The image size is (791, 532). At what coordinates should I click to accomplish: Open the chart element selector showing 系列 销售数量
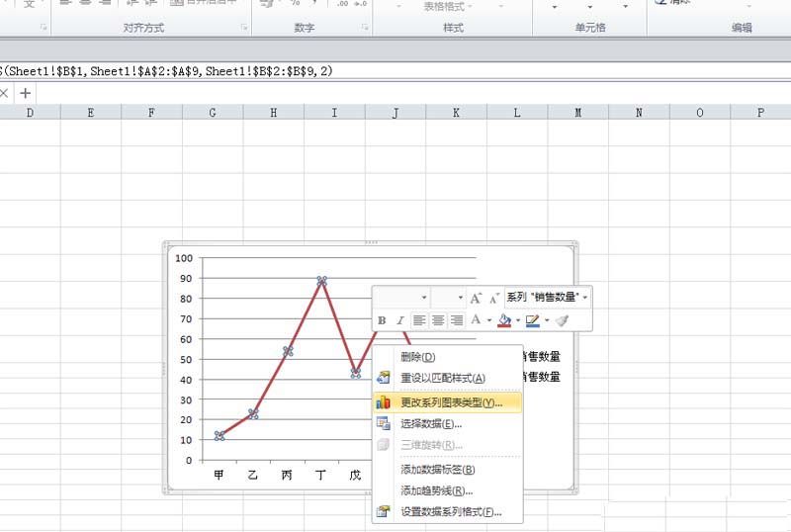[548, 298]
